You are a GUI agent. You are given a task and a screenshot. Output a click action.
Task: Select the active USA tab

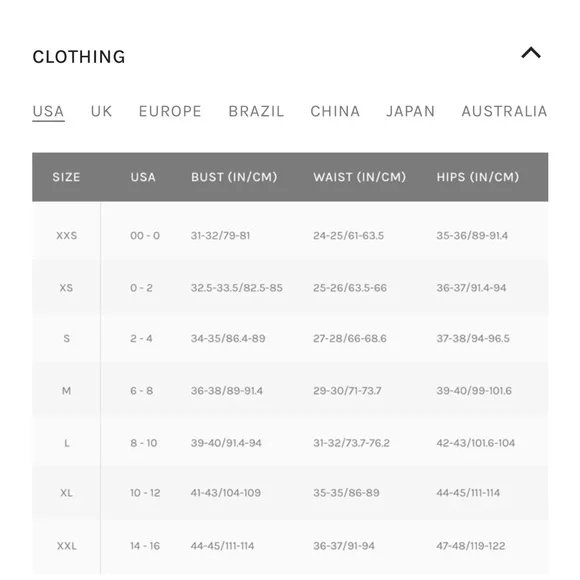click(x=48, y=112)
